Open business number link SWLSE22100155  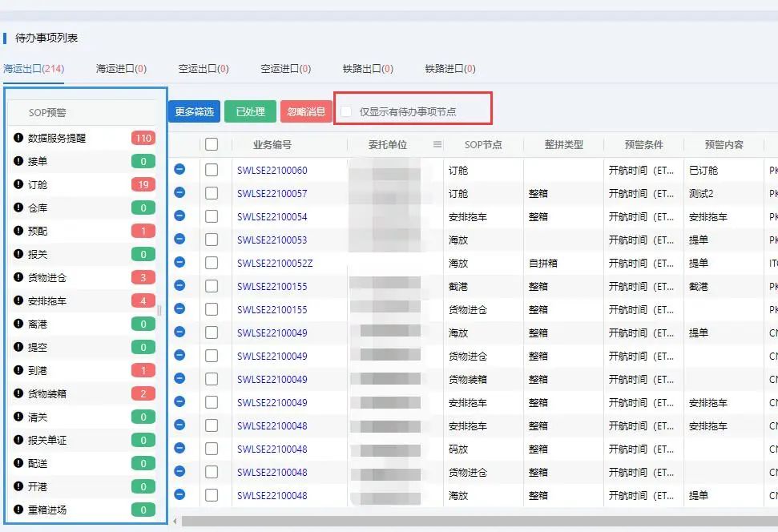(x=272, y=286)
